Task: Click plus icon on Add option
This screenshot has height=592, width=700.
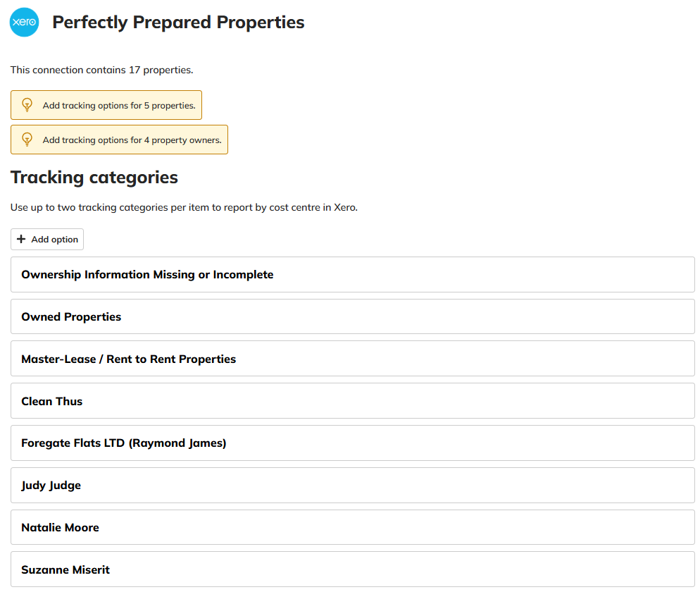Action: tap(21, 240)
